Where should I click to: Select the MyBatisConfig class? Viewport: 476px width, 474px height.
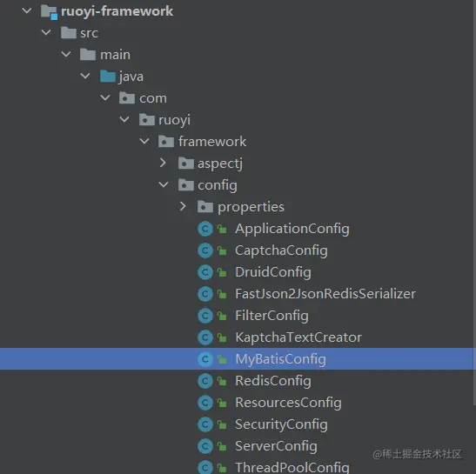[238, 359]
